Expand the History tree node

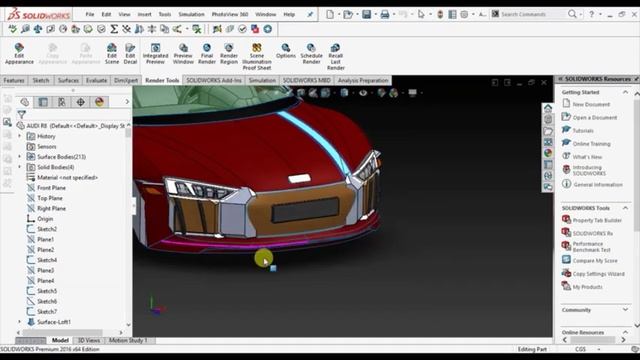[19, 136]
